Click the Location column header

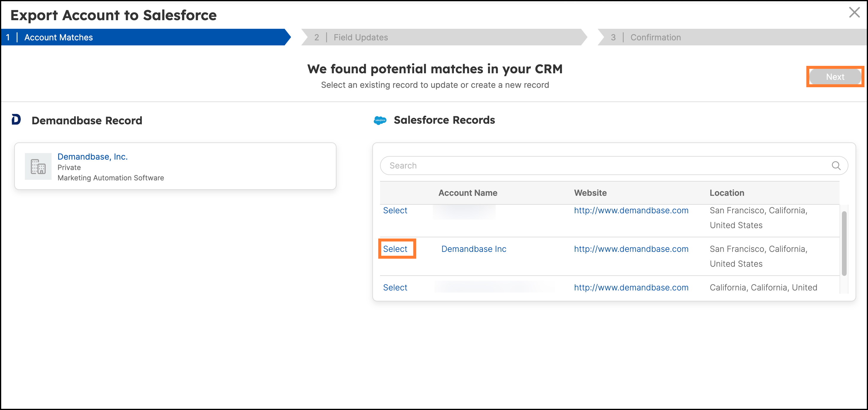(x=727, y=193)
